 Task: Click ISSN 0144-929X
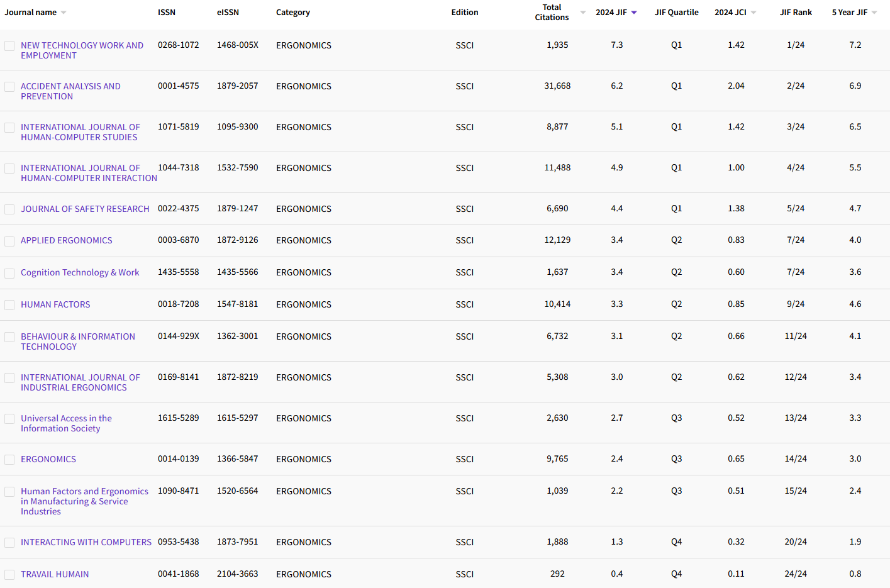[x=179, y=336]
